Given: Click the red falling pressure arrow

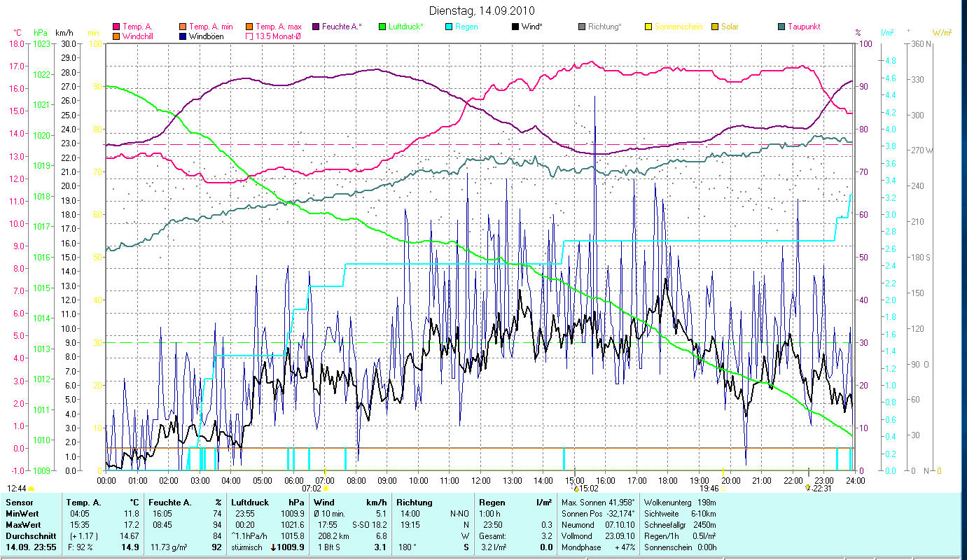Looking at the screenshot, I should pos(273,547).
